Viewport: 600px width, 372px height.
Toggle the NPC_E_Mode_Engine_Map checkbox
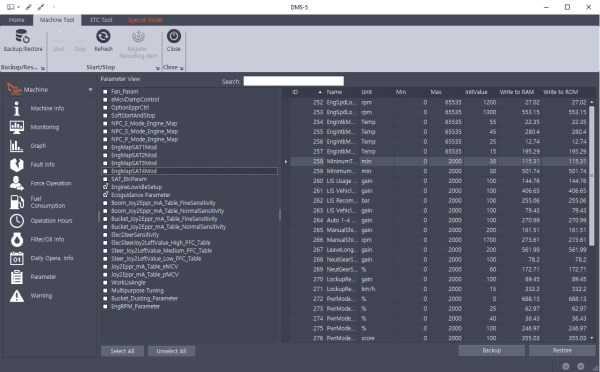click(105, 124)
